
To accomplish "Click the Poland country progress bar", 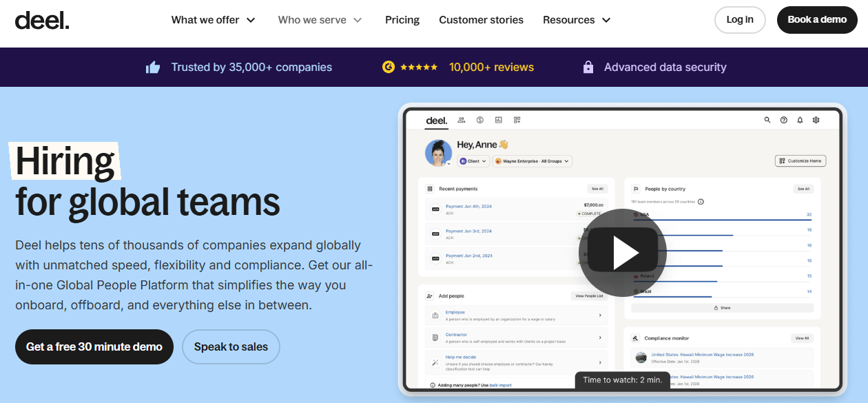I will 675,281.
